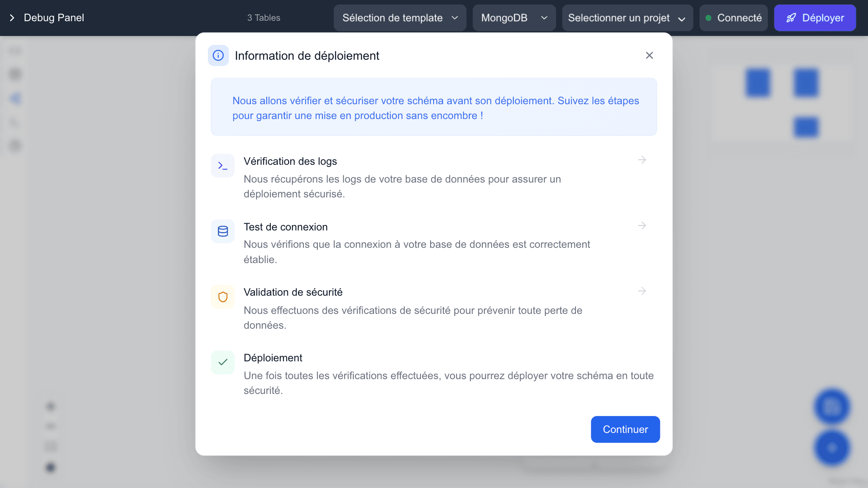
Task: Click the arrow next to the Vérification des logs step
Action: [642, 160]
